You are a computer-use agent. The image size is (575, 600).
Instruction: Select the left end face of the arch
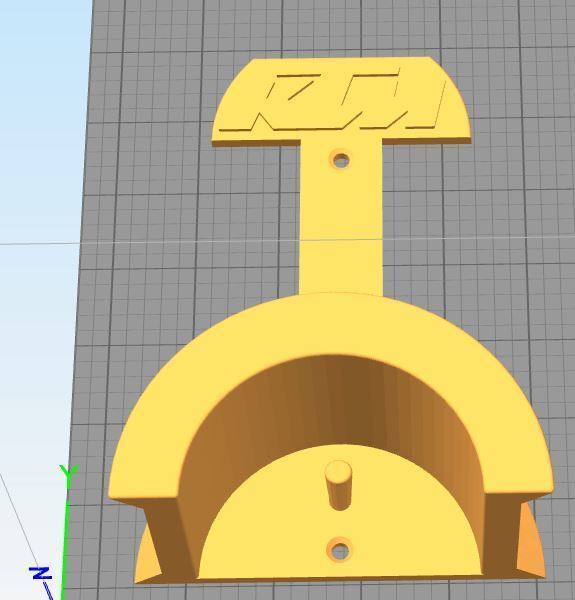pos(168,536)
